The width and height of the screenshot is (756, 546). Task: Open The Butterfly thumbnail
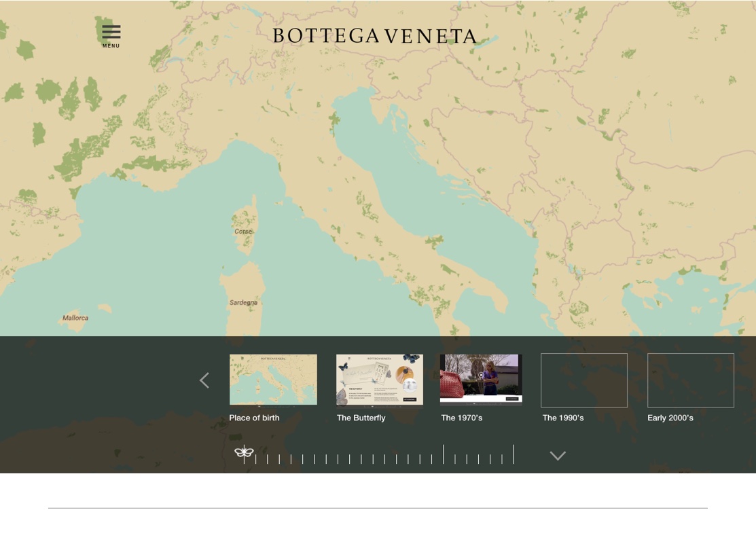tap(380, 380)
